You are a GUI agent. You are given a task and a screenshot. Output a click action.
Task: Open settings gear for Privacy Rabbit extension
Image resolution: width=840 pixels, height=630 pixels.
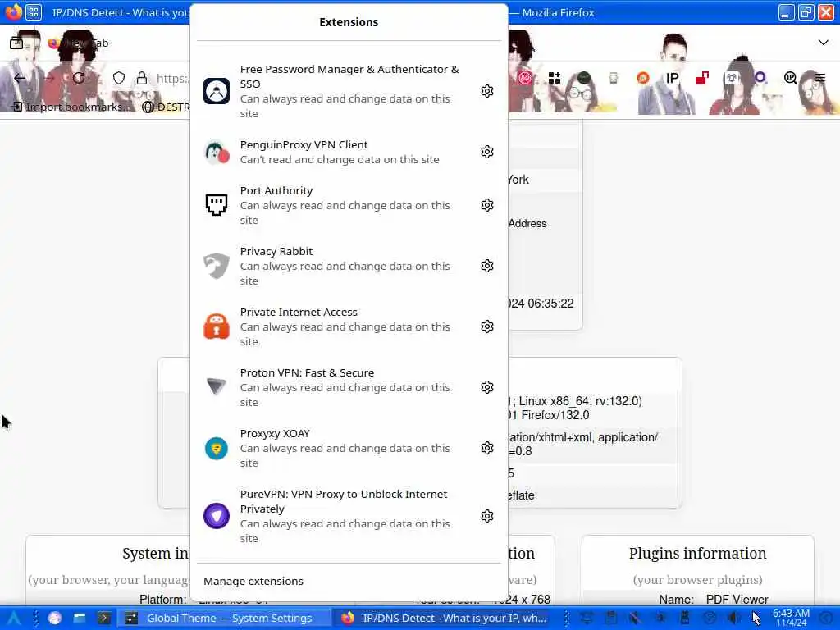pos(486,266)
